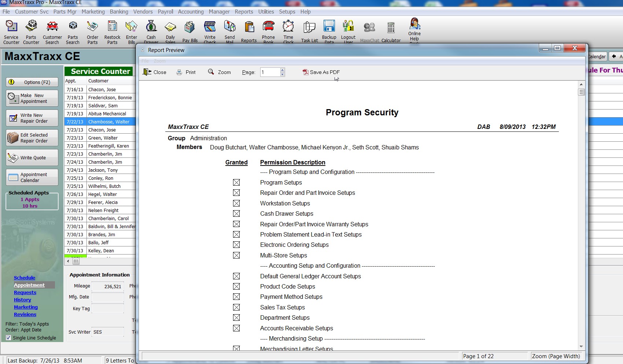This screenshot has height=364, width=623.
Task: Click the Time Clock toolbar icon
Action: click(x=288, y=32)
